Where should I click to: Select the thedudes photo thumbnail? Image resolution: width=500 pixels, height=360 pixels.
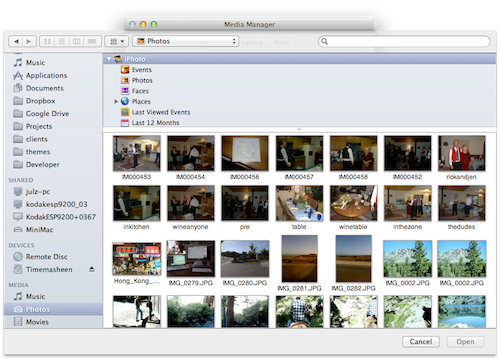tap(462, 203)
